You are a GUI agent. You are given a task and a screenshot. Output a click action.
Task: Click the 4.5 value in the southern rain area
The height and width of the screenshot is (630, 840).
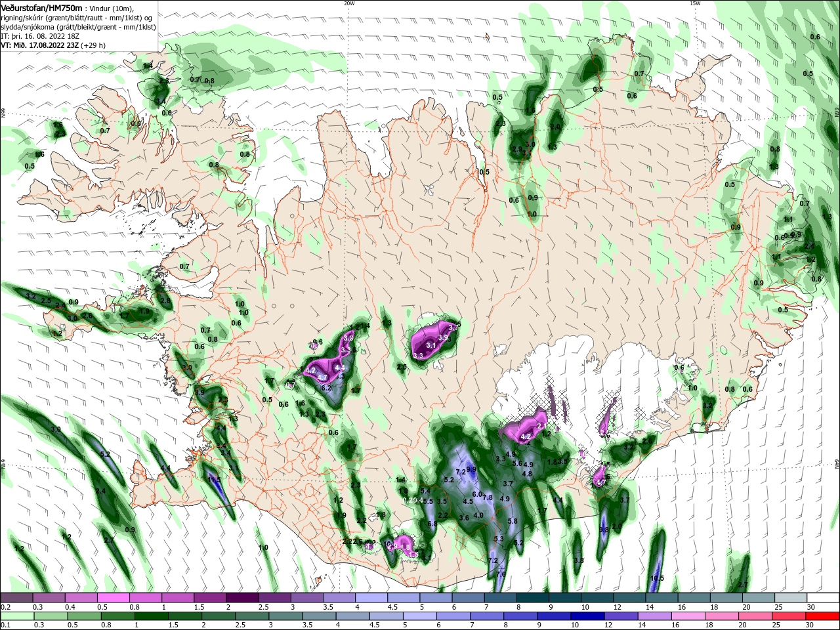(x=468, y=501)
